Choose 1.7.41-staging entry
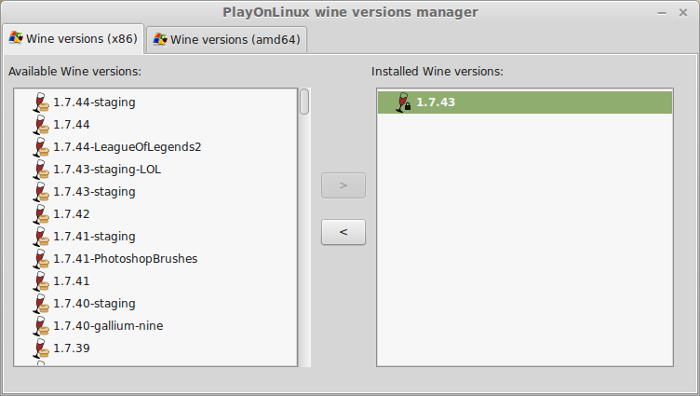This screenshot has height=396, width=700. pyautogui.click(x=94, y=236)
